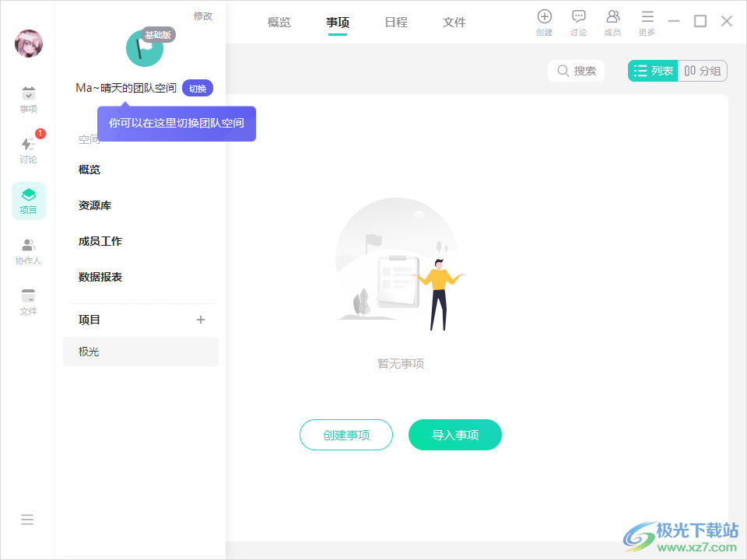747x560 pixels.
Task: Open the 更多 (More) icon in the toolbar
Action: tap(647, 22)
